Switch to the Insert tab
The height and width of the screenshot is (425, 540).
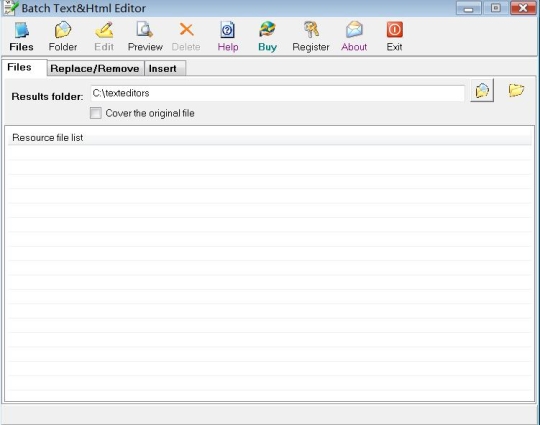pyautogui.click(x=165, y=69)
